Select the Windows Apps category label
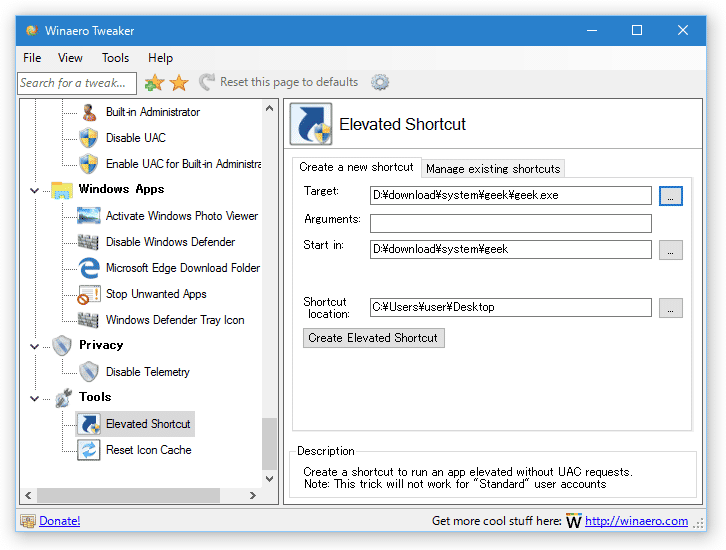 121,189
